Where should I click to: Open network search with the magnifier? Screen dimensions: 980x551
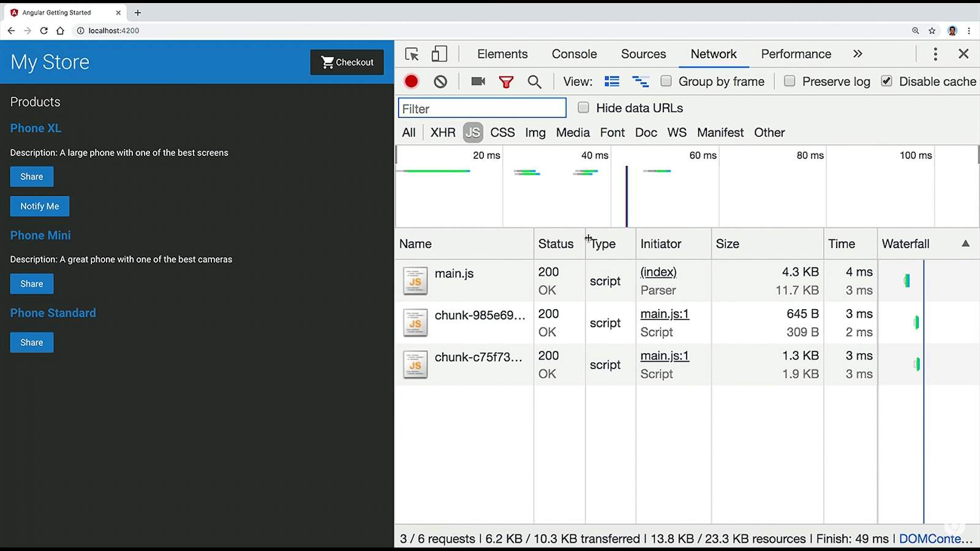(535, 81)
